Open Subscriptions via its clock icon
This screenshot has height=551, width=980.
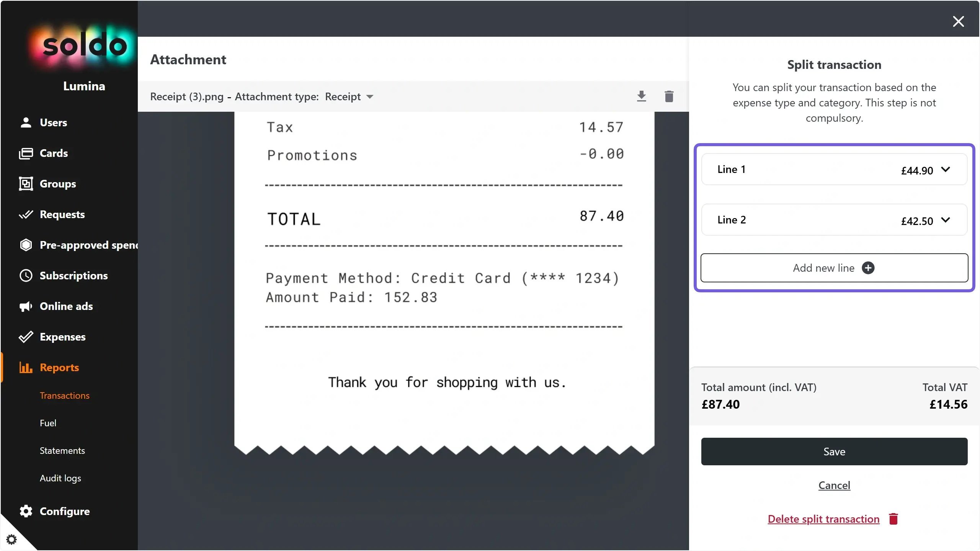pyautogui.click(x=26, y=275)
